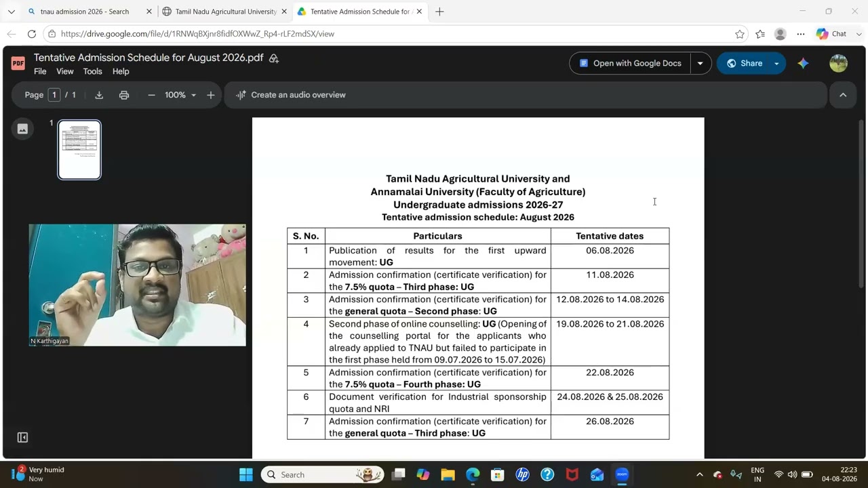
Task: Open the Help menu
Action: [121, 71]
